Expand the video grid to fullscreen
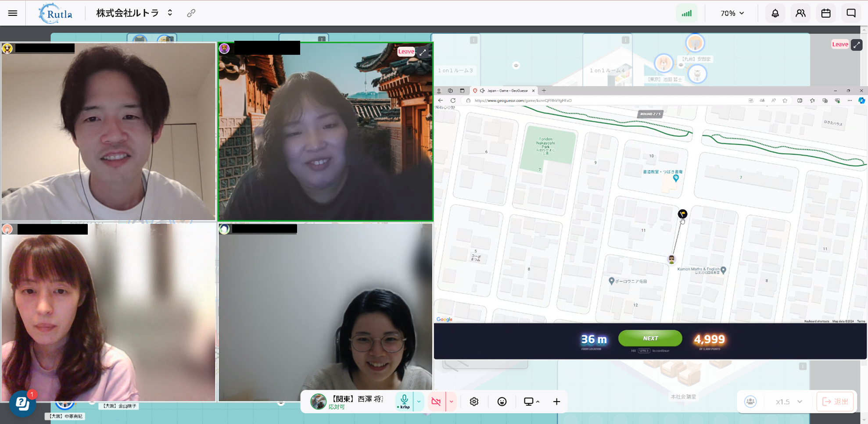Image resolution: width=868 pixels, height=424 pixels. coord(423,52)
